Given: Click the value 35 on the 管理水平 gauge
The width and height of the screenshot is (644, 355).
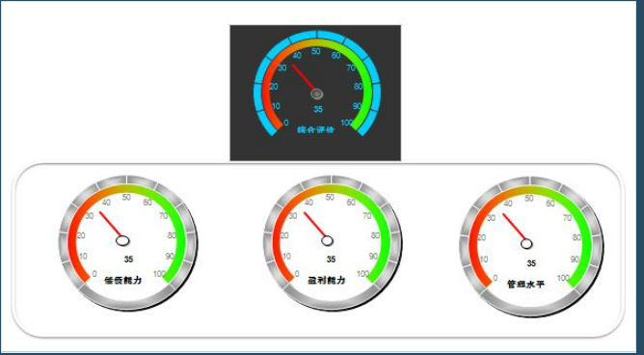Looking at the screenshot, I should click(531, 263).
